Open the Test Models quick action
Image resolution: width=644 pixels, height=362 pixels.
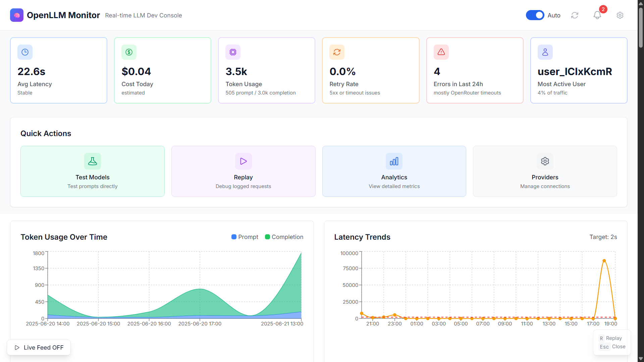(x=93, y=171)
